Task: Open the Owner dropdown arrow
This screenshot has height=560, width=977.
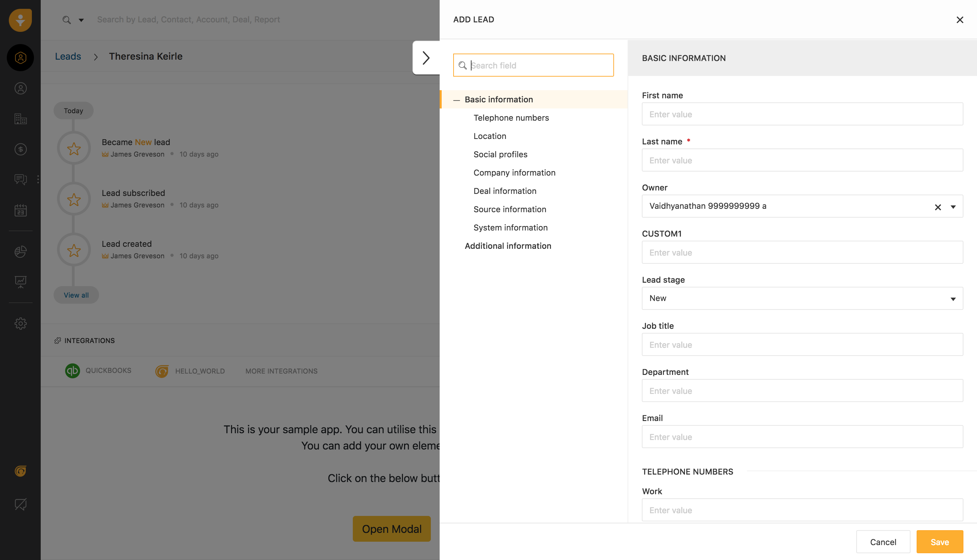Action: click(x=953, y=207)
